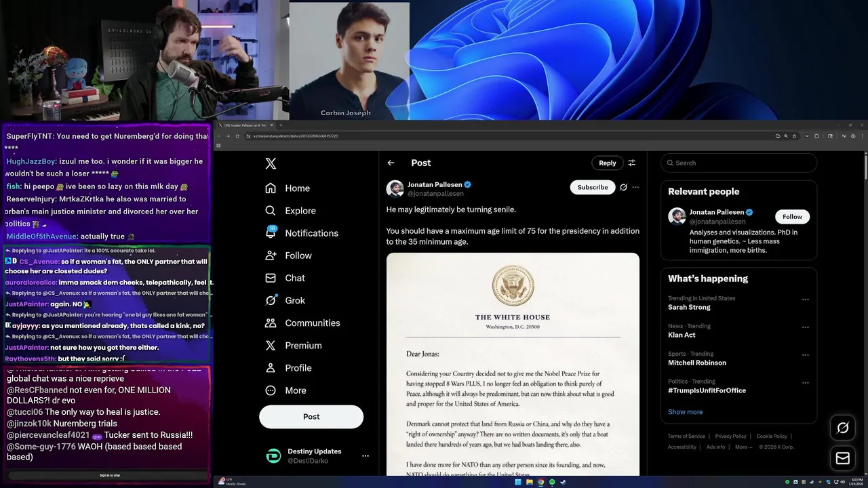Viewport: 868px width, 488px height.
Task: Open more options for Sarah Strong trend
Action: tap(806, 300)
